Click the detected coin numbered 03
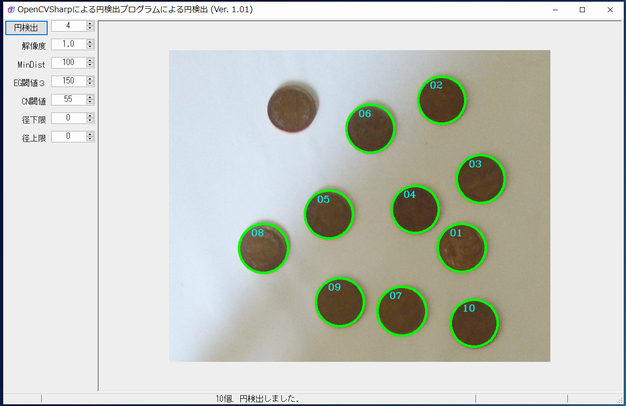 (481, 179)
